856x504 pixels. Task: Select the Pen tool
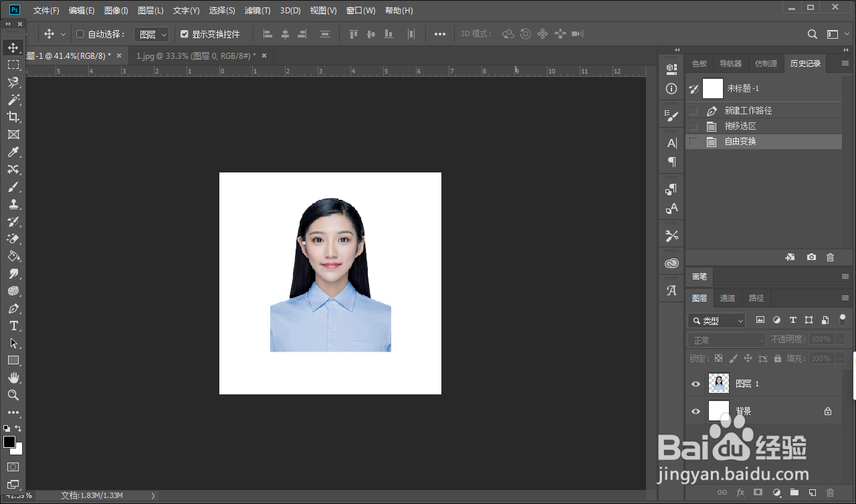13,308
